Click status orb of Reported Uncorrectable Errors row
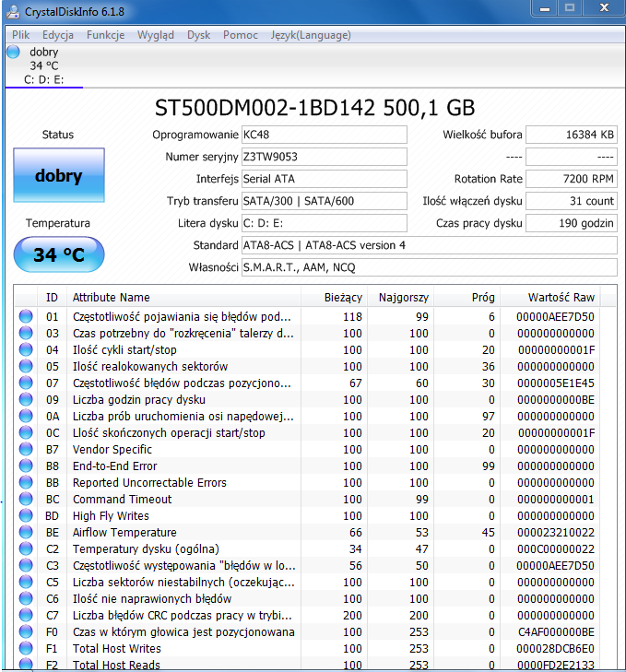The image size is (626, 672). point(26,483)
